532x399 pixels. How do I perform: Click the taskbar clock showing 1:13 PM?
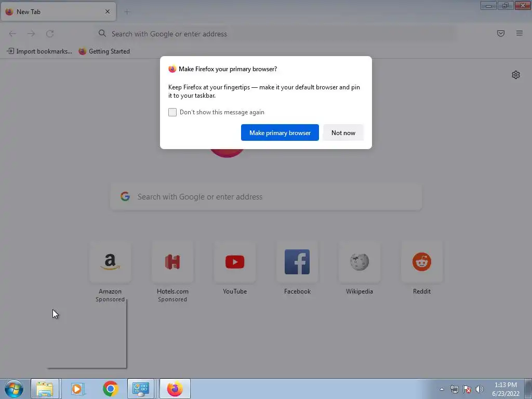click(x=506, y=389)
